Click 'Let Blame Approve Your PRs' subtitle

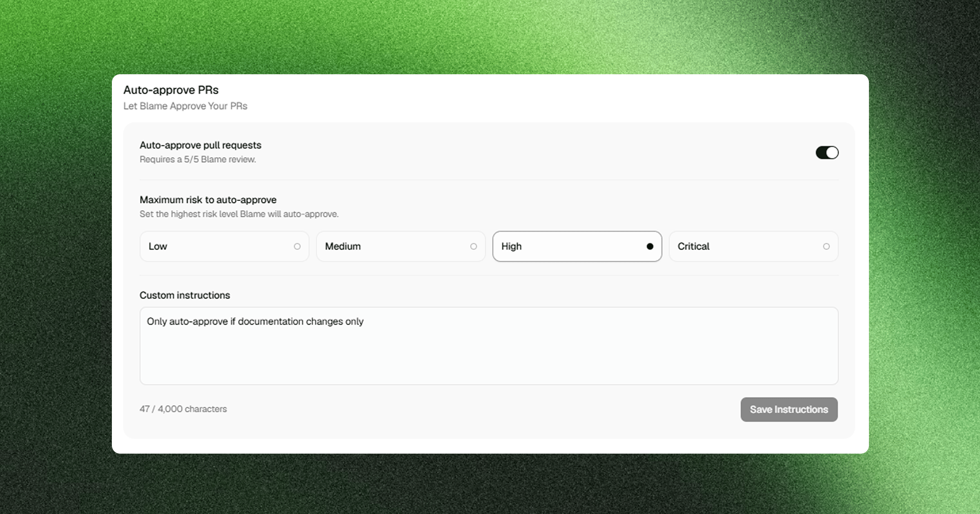click(185, 106)
